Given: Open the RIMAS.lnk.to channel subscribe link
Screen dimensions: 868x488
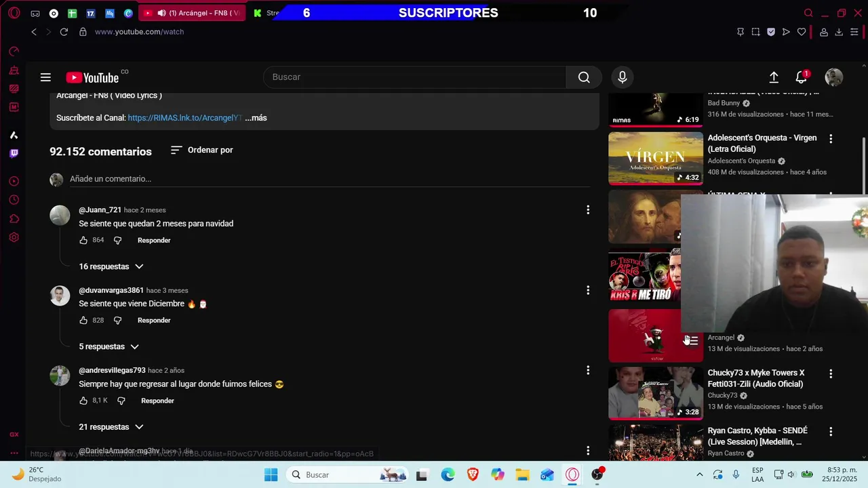Looking at the screenshot, I should (184, 118).
